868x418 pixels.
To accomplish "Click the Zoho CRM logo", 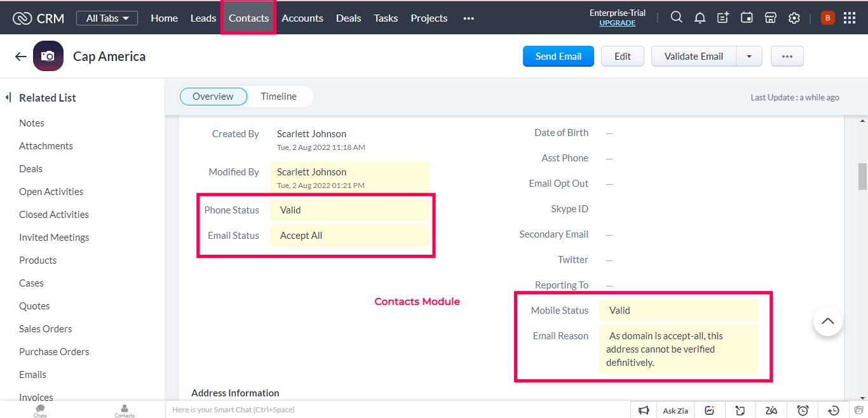I will pyautogui.click(x=37, y=18).
